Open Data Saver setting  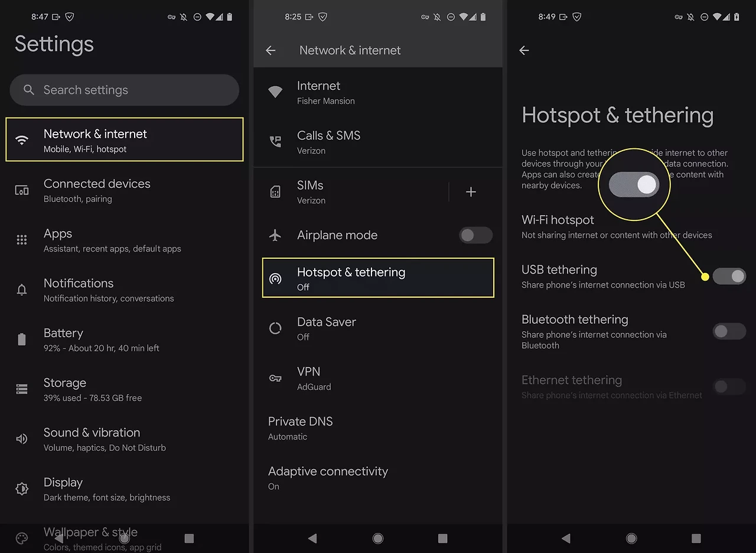point(378,328)
